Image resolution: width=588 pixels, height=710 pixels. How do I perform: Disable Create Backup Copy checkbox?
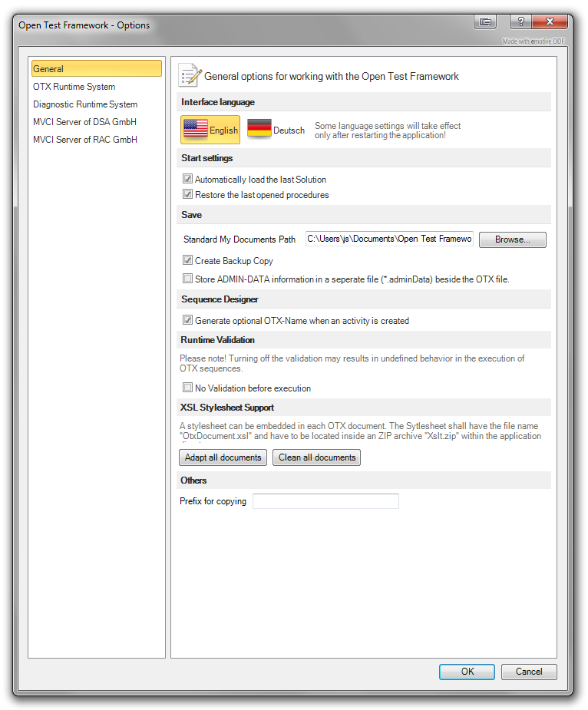click(x=188, y=260)
